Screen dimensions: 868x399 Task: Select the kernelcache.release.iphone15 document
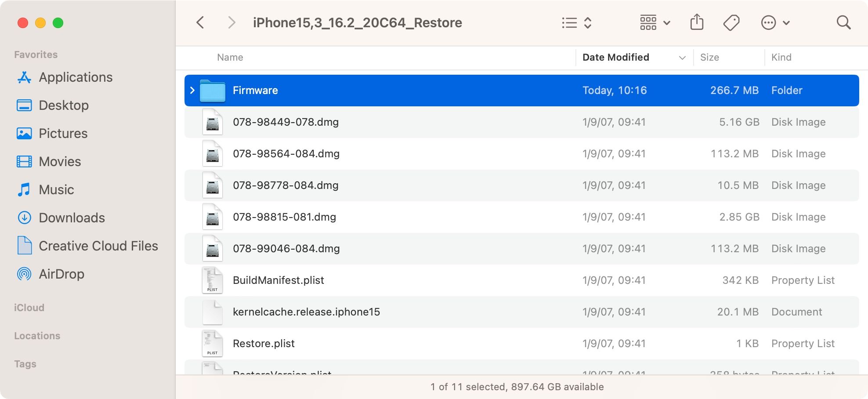click(x=306, y=312)
